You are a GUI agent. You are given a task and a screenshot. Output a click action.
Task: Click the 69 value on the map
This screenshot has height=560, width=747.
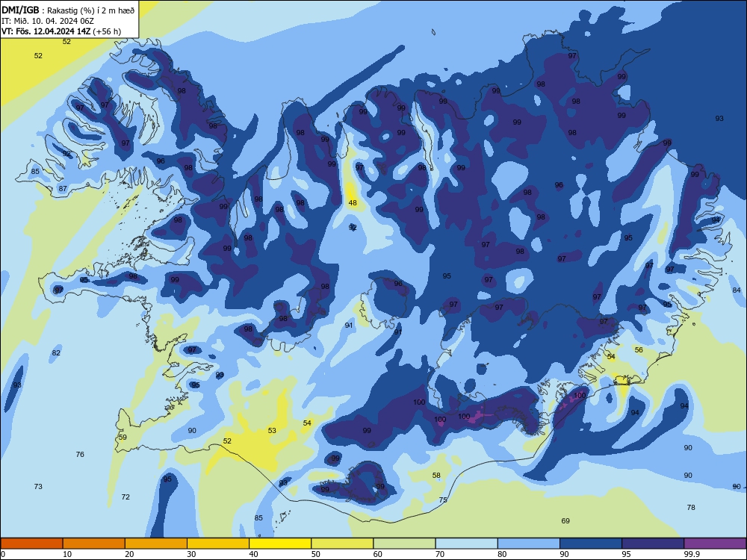tap(565, 521)
